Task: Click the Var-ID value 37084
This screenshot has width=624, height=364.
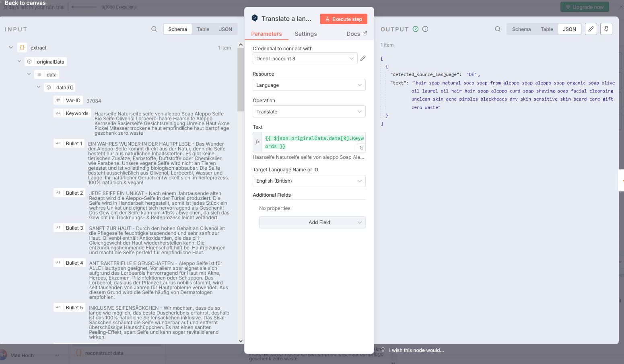Action: (94, 101)
